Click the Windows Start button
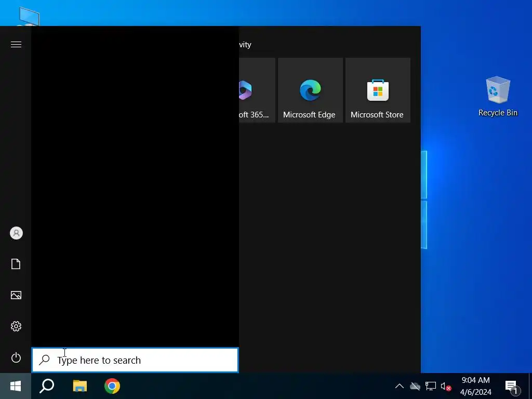The height and width of the screenshot is (399, 532). pos(16,386)
